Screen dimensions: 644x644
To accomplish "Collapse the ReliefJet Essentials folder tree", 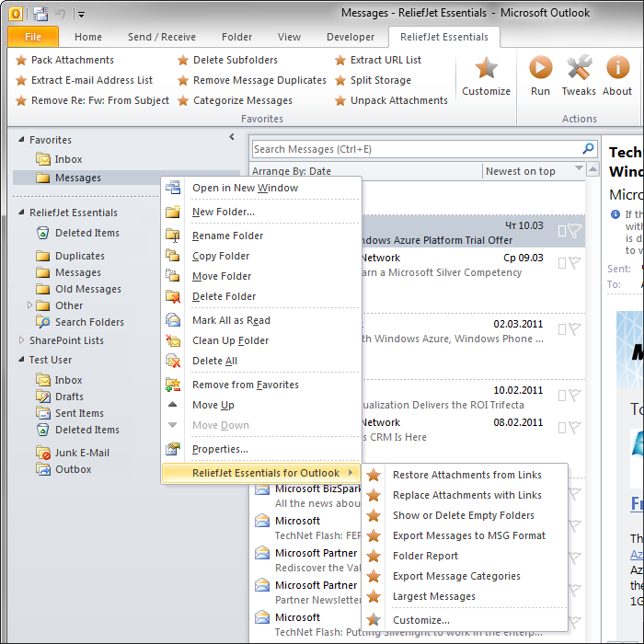I will coord(21,213).
